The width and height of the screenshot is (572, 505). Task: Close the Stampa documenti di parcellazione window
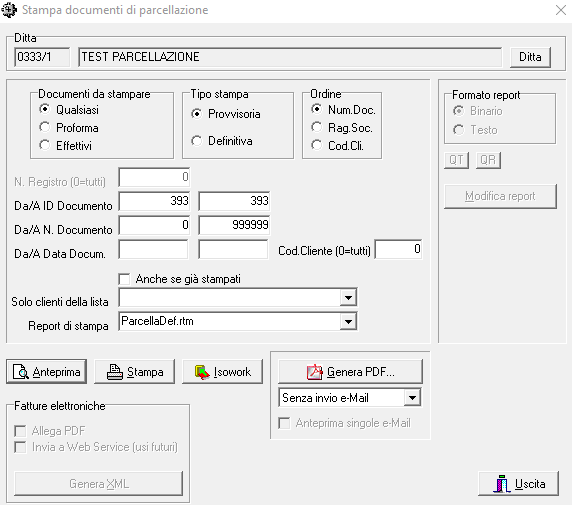pyautogui.click(x=561, y=10)
